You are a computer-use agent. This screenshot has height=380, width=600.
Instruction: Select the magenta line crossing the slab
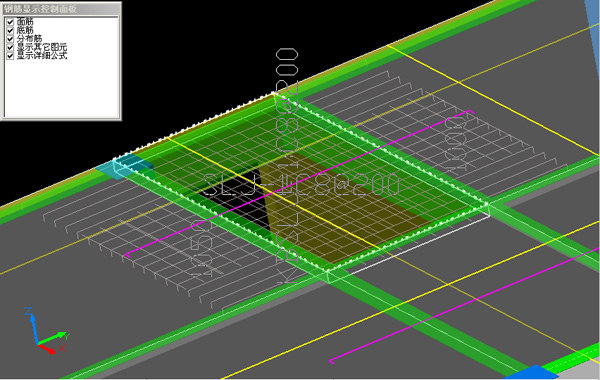pos(298,184)
